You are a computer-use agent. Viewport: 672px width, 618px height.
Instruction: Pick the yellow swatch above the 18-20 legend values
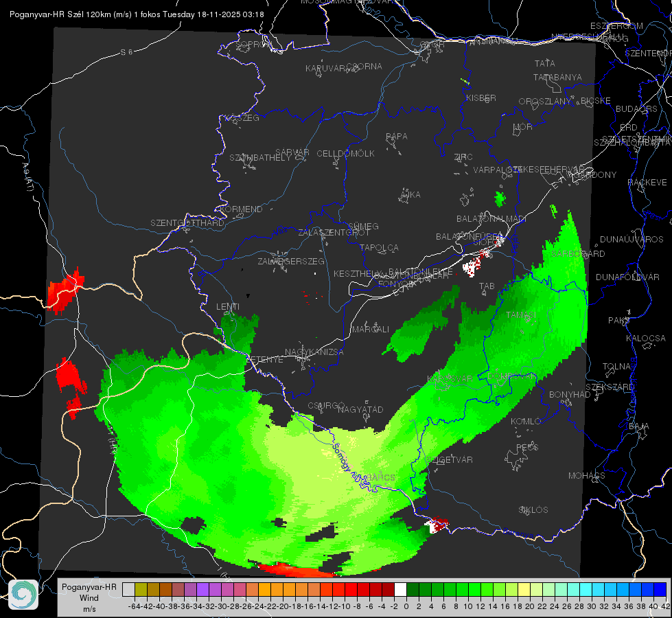tap(524, 589)
